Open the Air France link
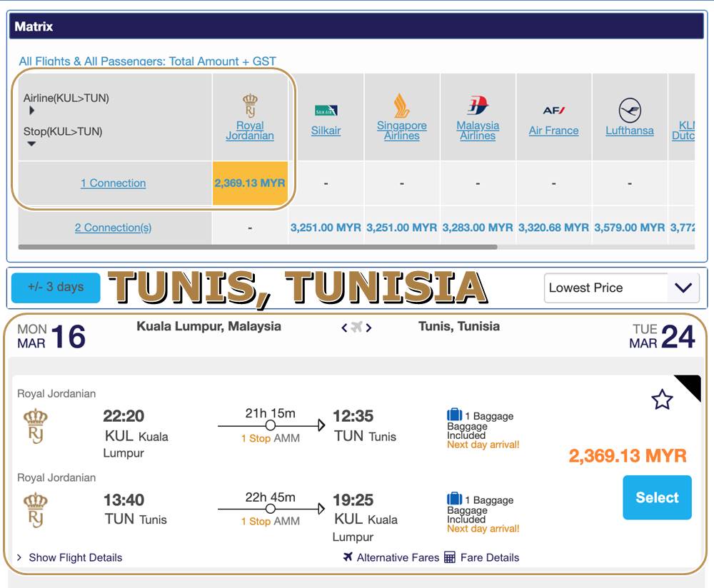This screenshot has width=714, height=588. (554, 131)
